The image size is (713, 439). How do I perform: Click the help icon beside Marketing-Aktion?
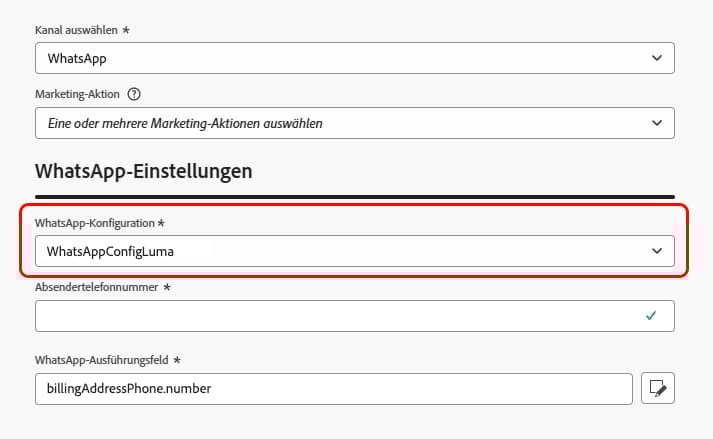(x=134, y=95)
